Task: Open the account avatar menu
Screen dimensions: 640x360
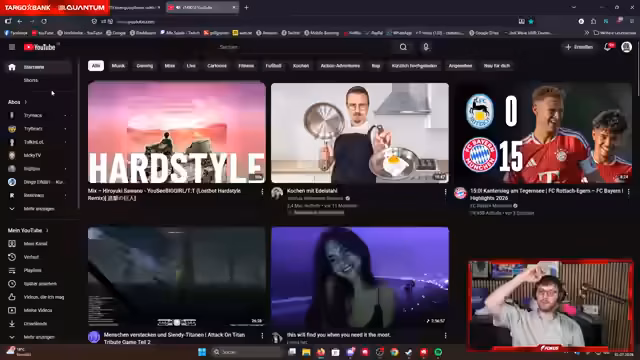Action: 627,47
